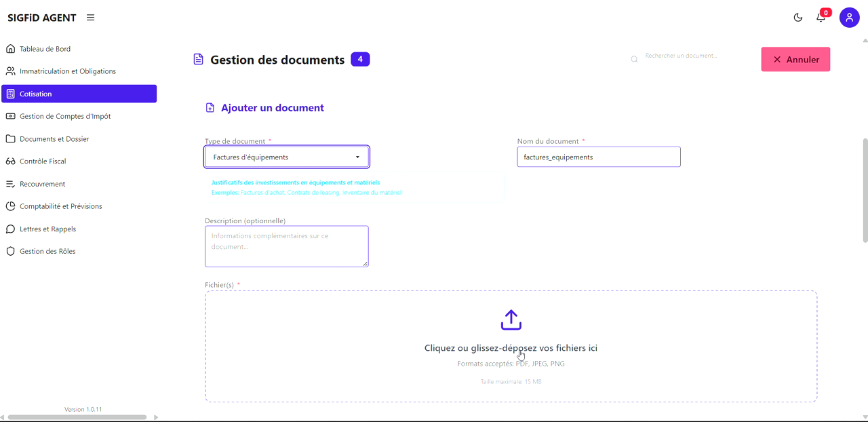868x422 pixels.
Task: Click the Ajouter un document icon
Action: pyautogui.click(x=209, y=107)
